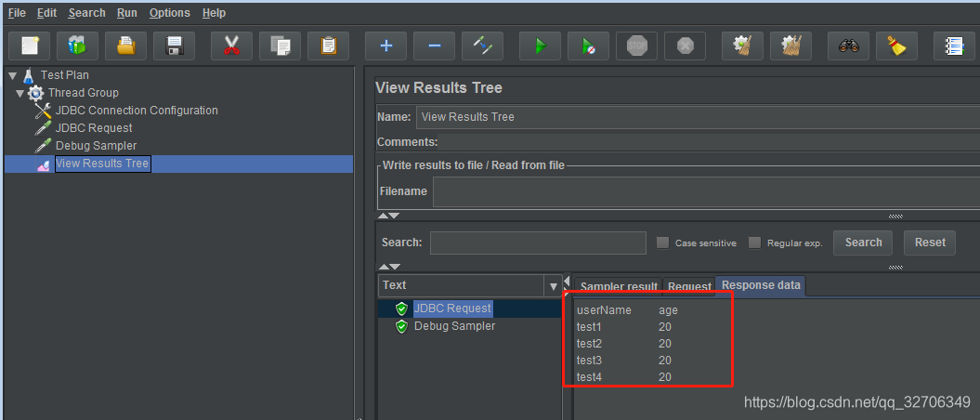Click the Test Plan flask icon
Viewport: 980px width, 420px height.
[28, 76]
